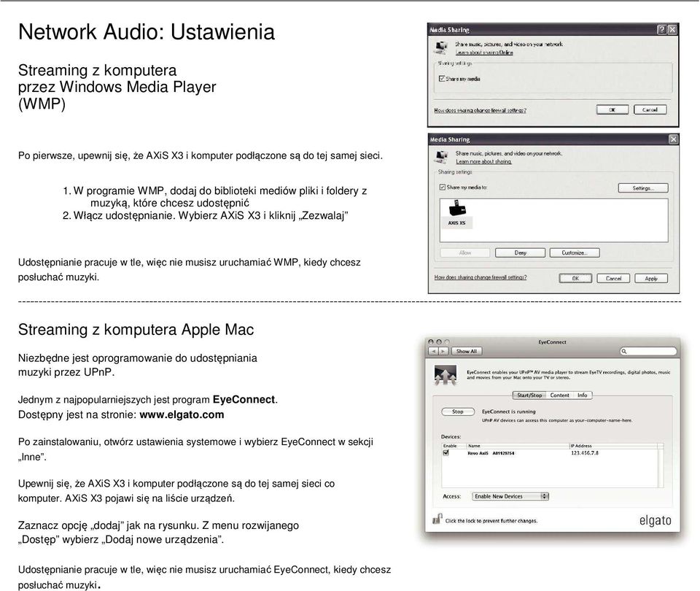Click the EyeConnect back arrow
Screen dimensions: 700x591
[x=433, y=351]
